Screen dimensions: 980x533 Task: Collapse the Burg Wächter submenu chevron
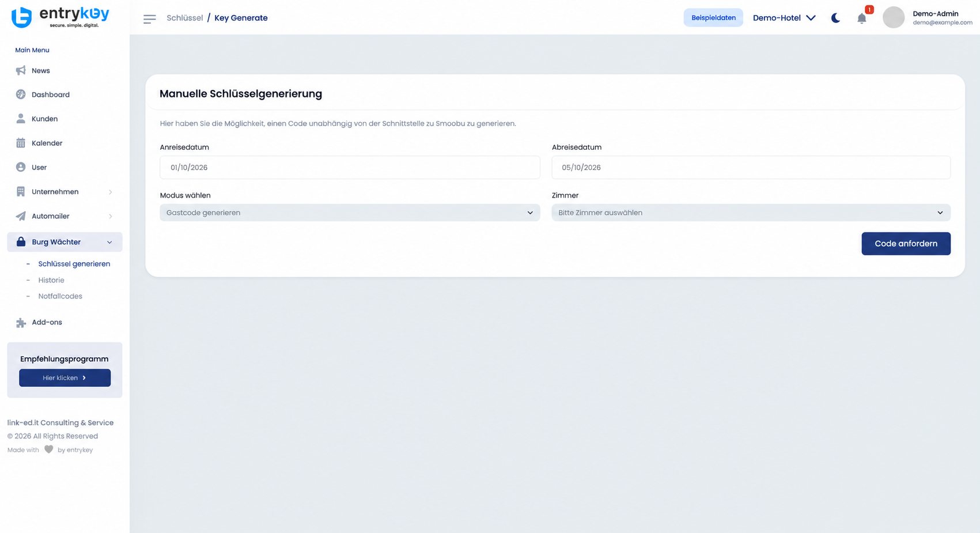tap(109, 242)
